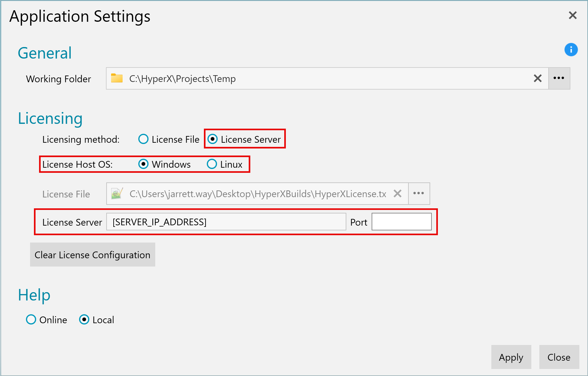Apply the application settings
588x376 pixels.
(511, 357)
